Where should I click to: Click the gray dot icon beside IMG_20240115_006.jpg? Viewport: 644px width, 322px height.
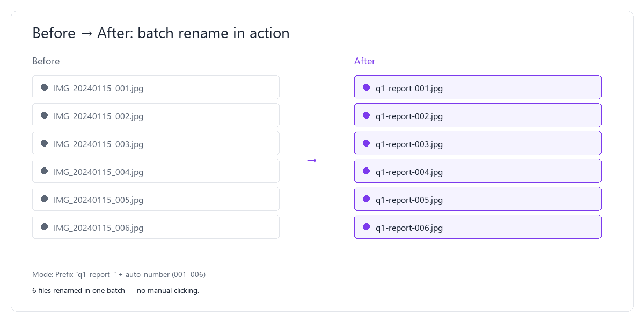click(x=45, y=226)
